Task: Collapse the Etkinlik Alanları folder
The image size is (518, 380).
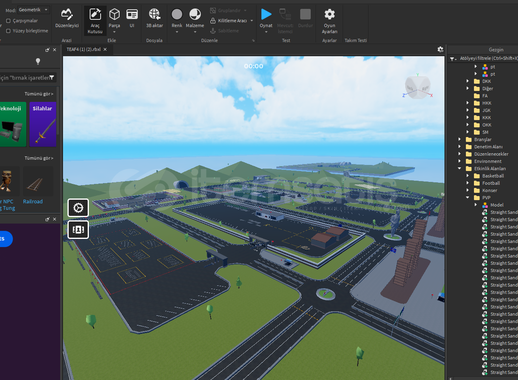Action: click(x=460, y=168)
